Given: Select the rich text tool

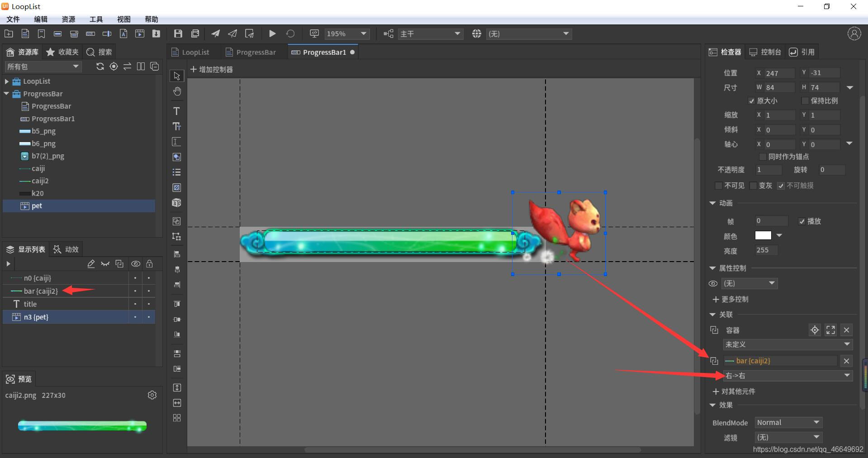Looking at the screenshot, I should click(x=177, y=127).
